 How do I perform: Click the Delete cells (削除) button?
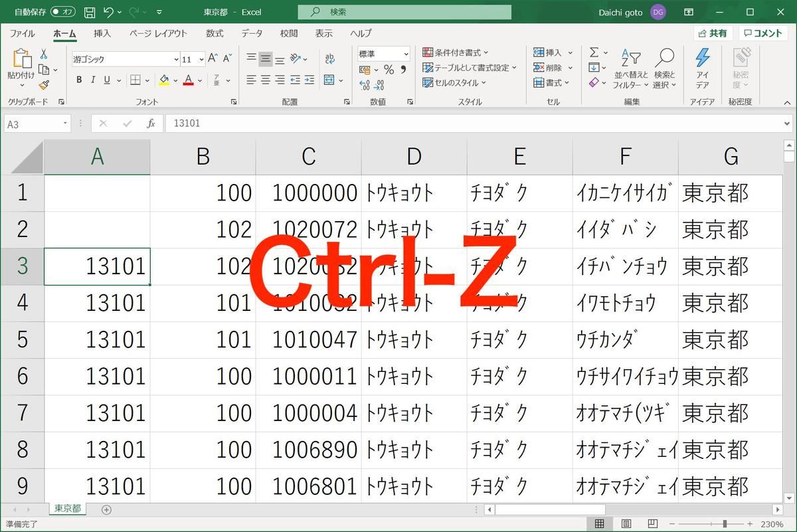point(553,68)
